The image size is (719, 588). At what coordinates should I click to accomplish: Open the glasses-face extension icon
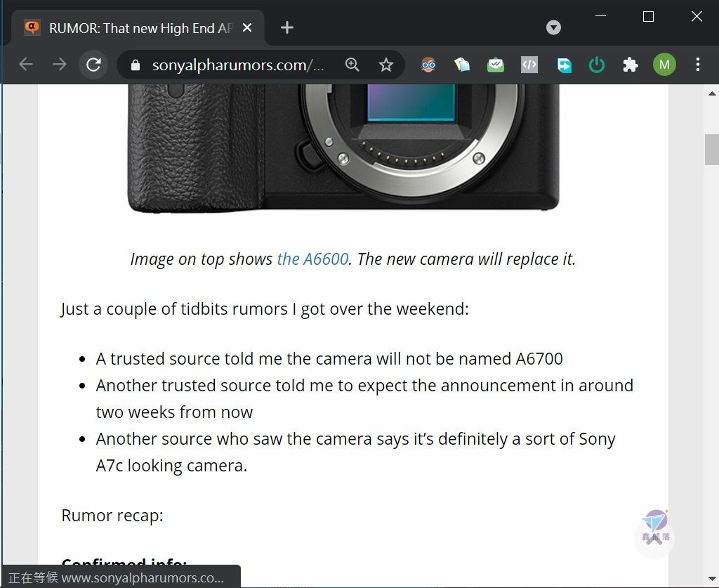coord(428,65)
